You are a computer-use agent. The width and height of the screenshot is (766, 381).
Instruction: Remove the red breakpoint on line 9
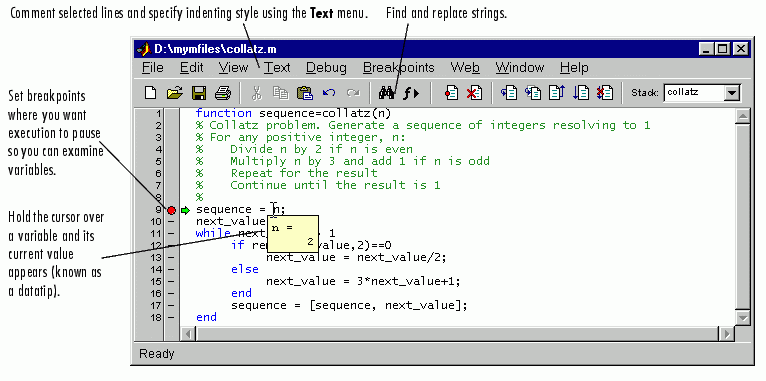point(171,211)
